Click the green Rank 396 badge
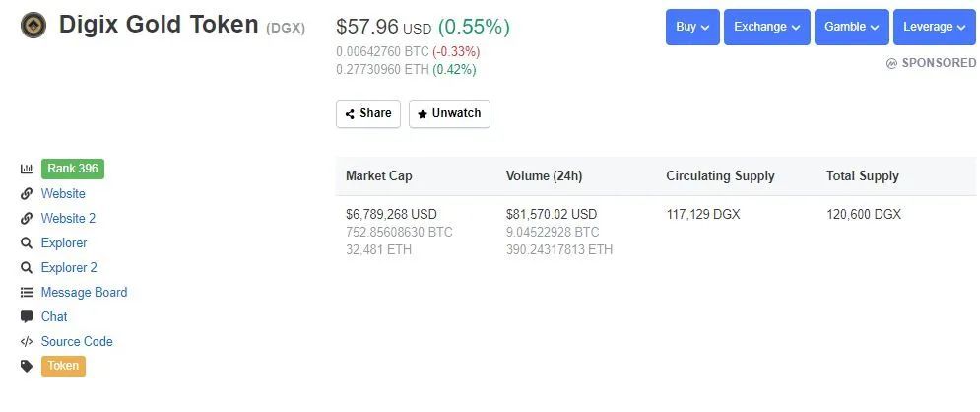 [x=73, y=169]
